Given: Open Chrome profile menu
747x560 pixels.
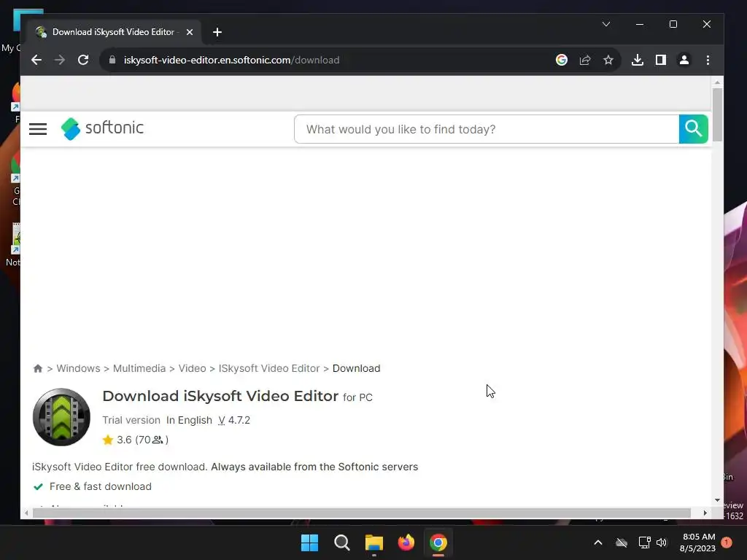Looking at the screenshot, I should click(x=684, y=60).
